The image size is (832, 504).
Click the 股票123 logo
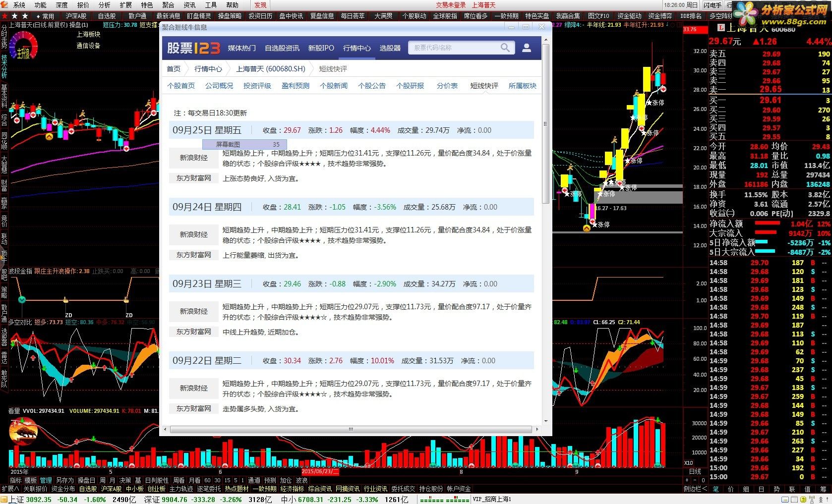193,48
